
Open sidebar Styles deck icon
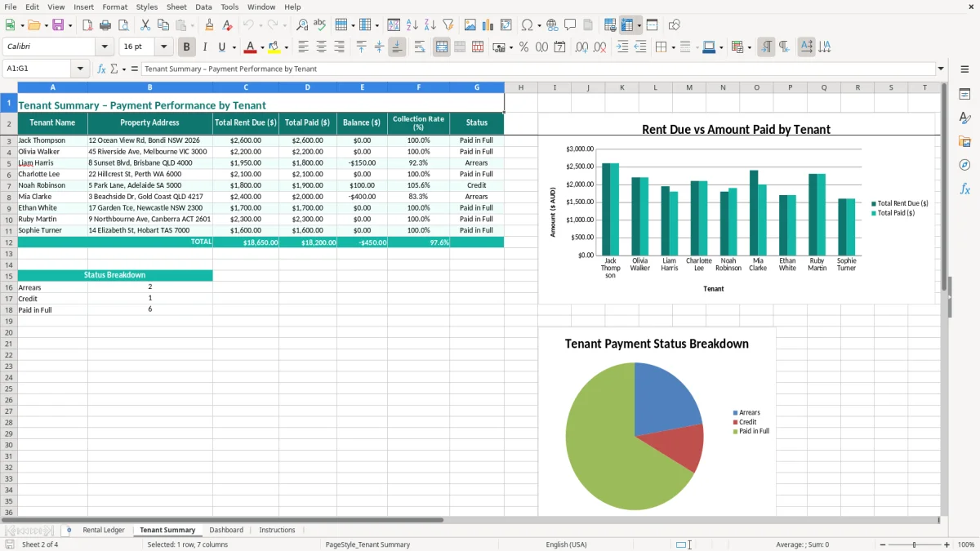[964, 118]
